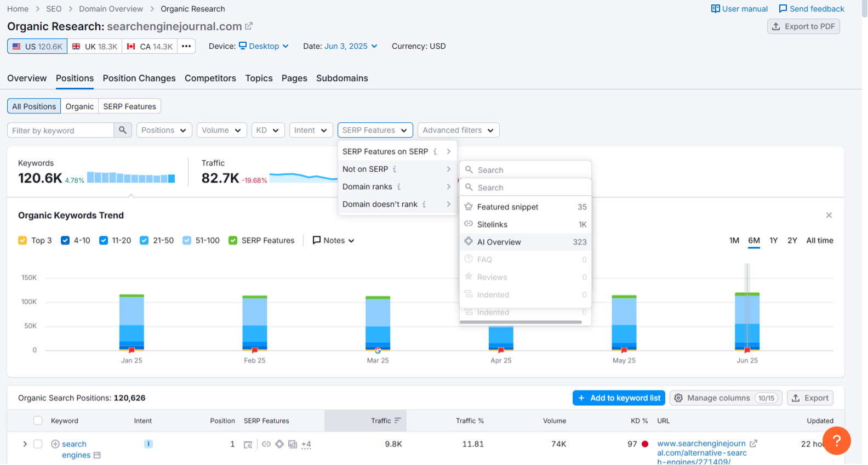Select 1Y chart time range
The image size is (868, 465).
(x=773, y=240)
